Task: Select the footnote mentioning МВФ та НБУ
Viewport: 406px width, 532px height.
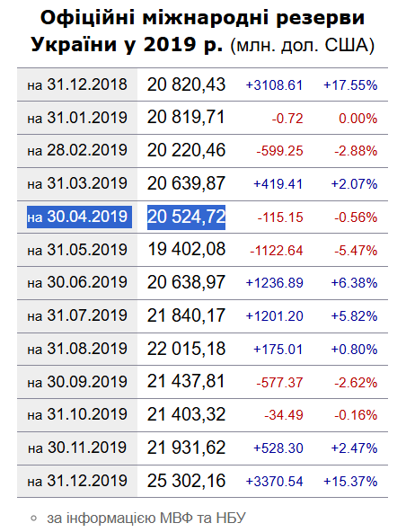Action: (146, 519)
